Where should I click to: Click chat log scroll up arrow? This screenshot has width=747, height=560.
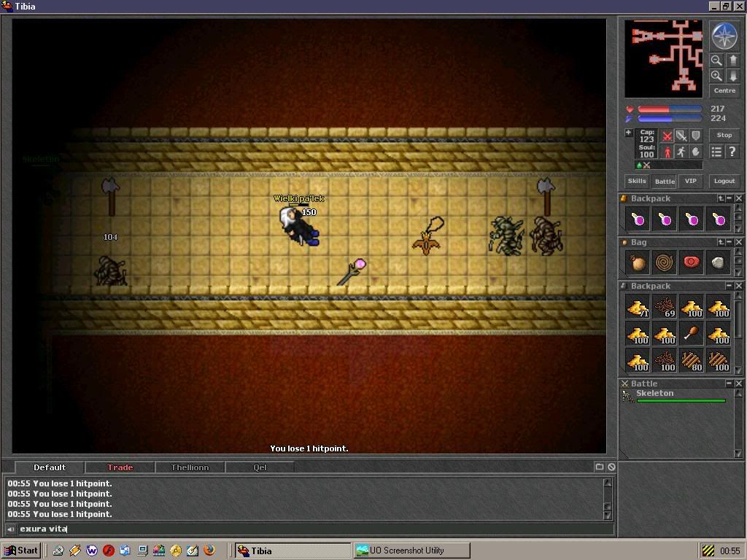click(608, 483)
